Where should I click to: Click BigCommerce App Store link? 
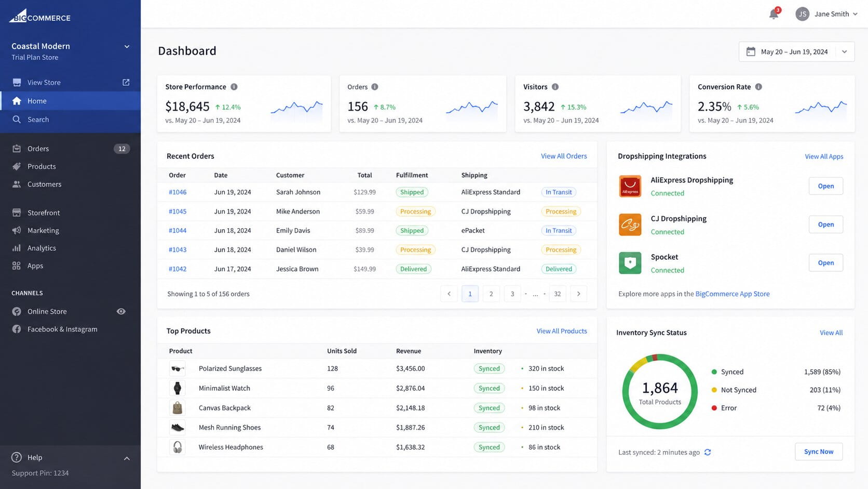(x=733, y=294)
